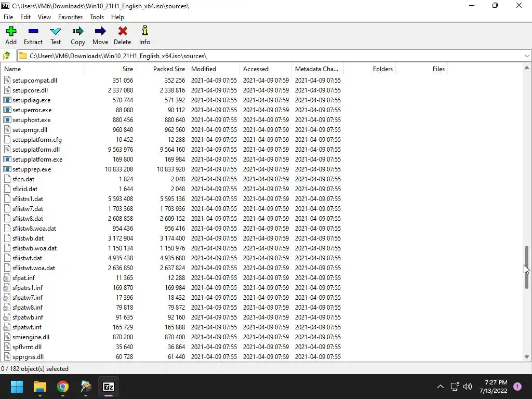Select the file setupmgr.dll
The height and width of the screenshot is (399, 532).
click(30, 129)
